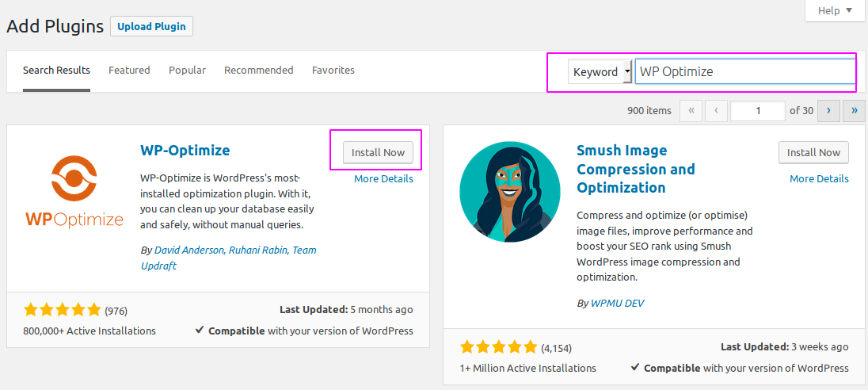Open the Popular plugins tab
The image size is (868, 390).
[187, 71]
